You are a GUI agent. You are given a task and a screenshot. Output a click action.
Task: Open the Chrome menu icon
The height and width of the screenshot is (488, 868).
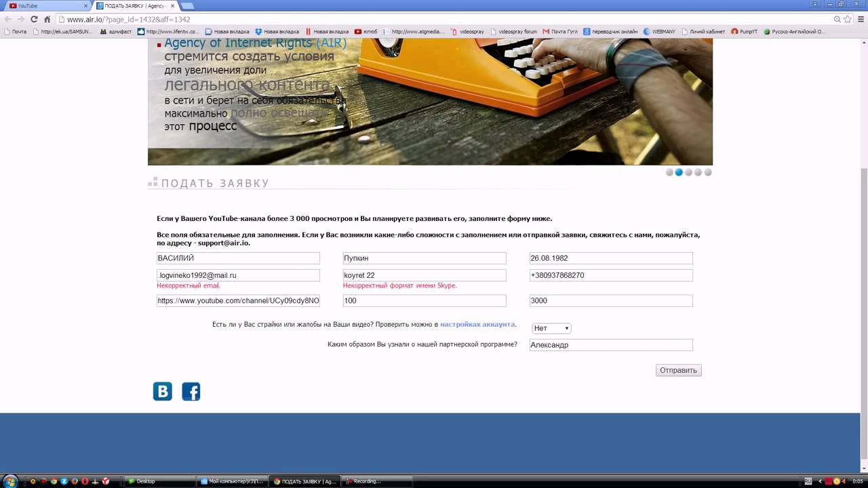coord(860,19)
